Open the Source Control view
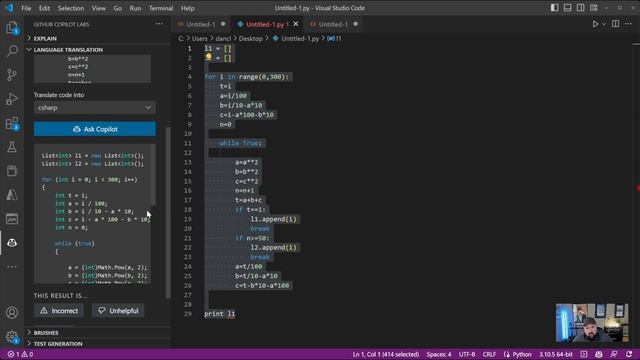 pyautogui.click(x=12, y=75)
